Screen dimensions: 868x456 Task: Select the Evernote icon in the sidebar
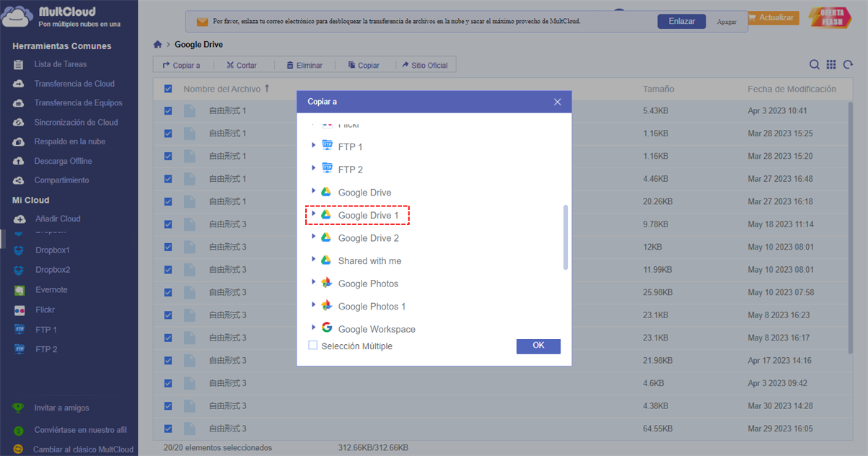pos(19,290)
